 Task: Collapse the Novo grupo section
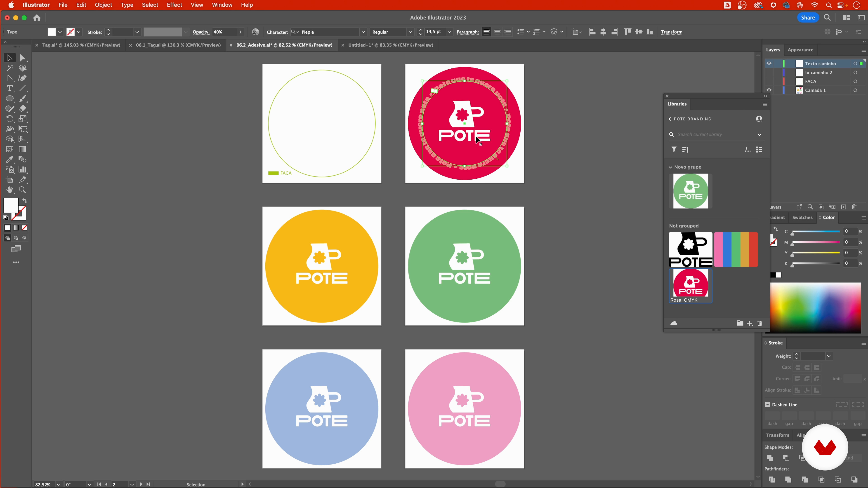[670, 167]
